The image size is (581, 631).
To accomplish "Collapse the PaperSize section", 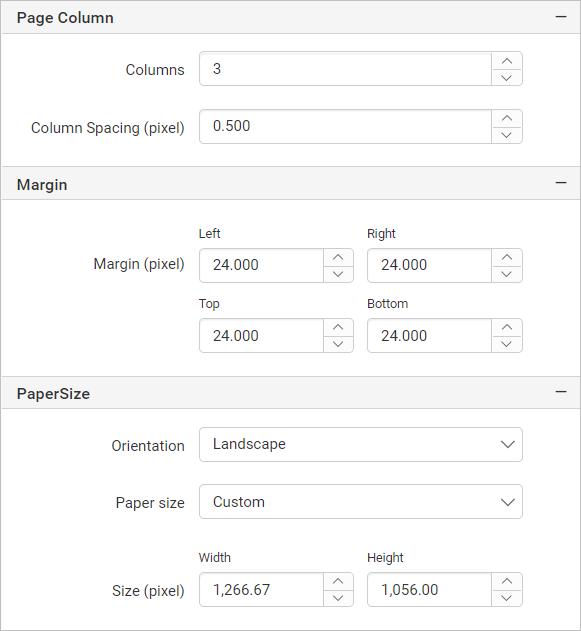I will coord(561,392).
